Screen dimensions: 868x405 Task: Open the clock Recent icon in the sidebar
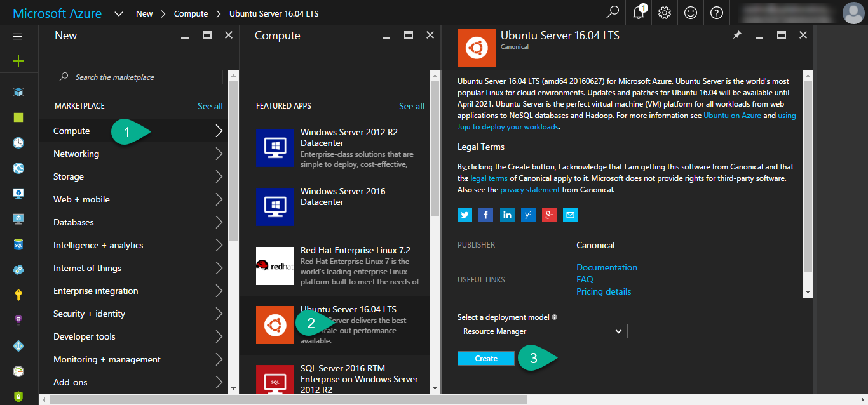click(18, 143)
